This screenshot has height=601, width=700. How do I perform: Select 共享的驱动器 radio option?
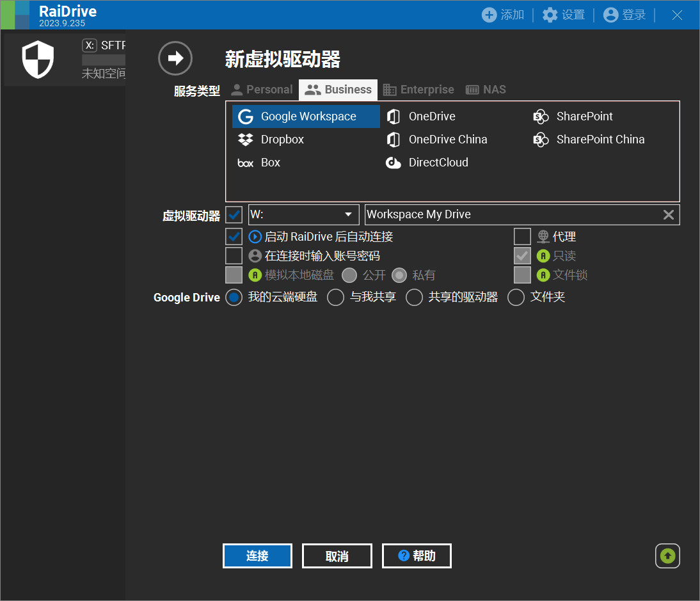coord(414,298)
